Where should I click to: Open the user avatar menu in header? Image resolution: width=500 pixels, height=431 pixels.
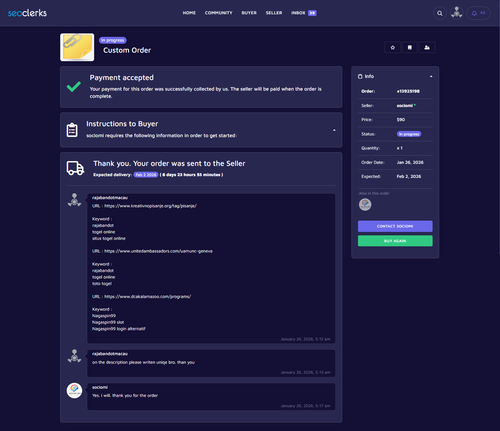click(x=456, y=13)
